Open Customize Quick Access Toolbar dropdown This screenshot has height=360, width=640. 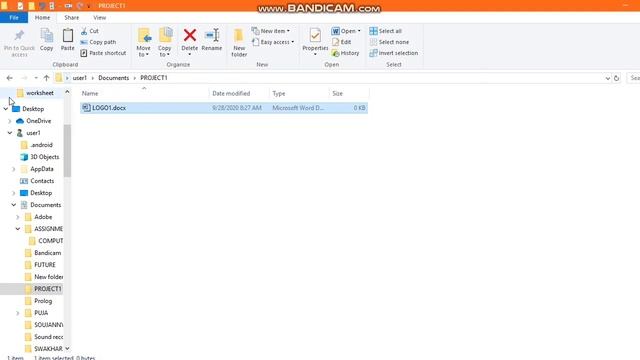89,6
